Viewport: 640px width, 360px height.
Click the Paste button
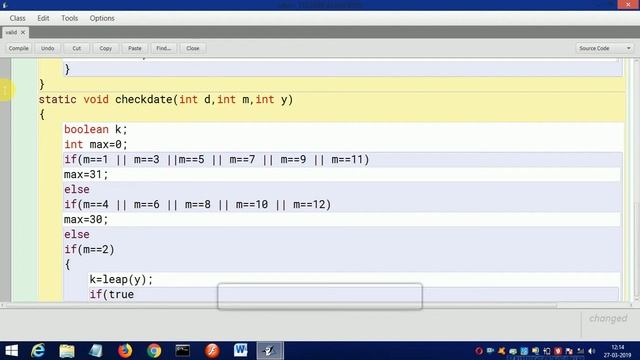[x=135, y=48]
